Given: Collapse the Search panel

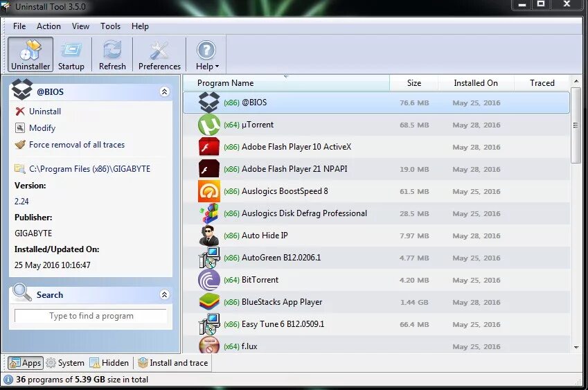Looking at the screenshot, I should point(164,294).
